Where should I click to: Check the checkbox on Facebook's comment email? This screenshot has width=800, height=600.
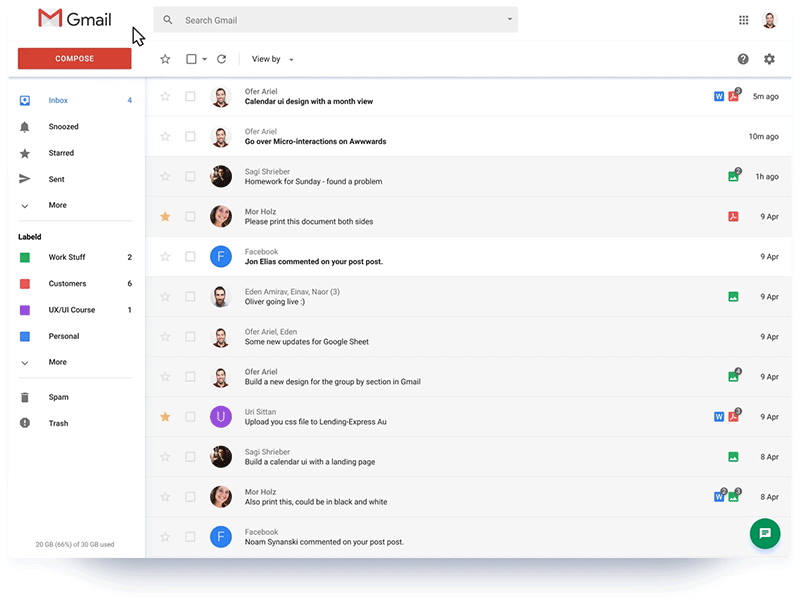coord(190,256)
